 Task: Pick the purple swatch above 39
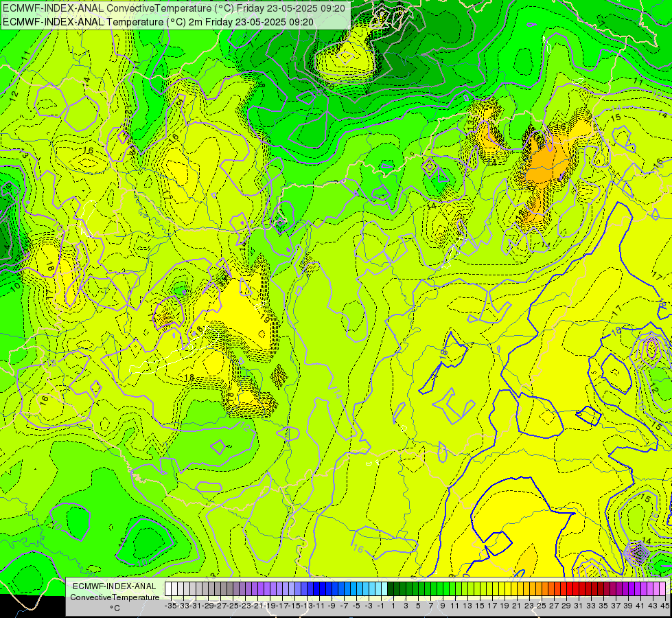(x=625, y=589)
